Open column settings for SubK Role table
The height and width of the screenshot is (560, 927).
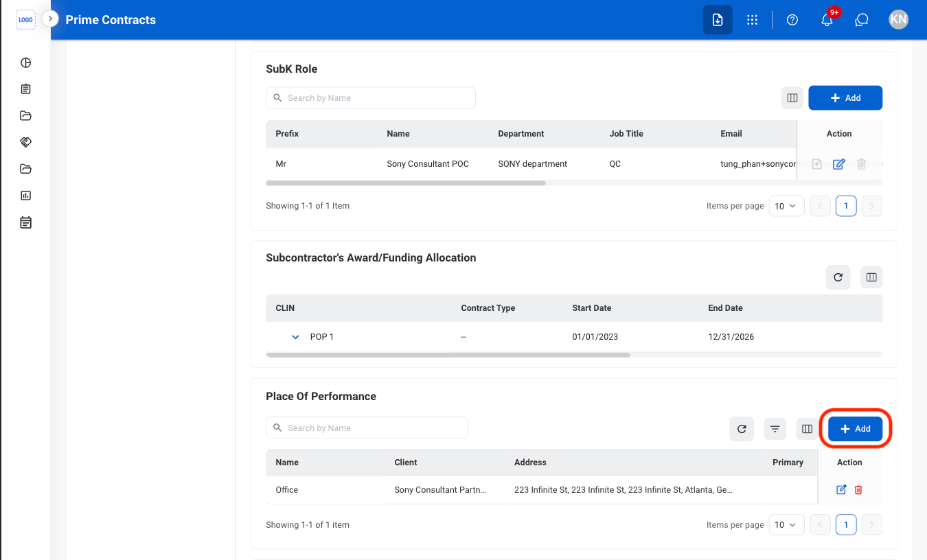[792, 98]
